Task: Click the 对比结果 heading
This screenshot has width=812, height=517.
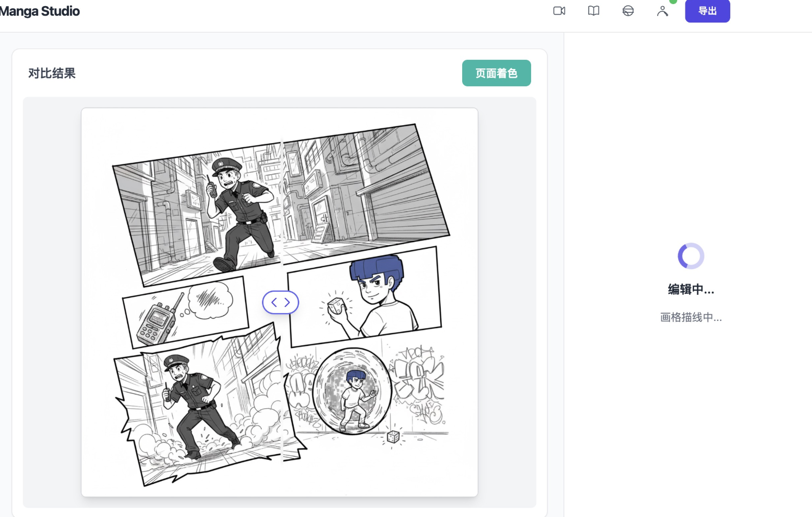Action: point(52,73)
